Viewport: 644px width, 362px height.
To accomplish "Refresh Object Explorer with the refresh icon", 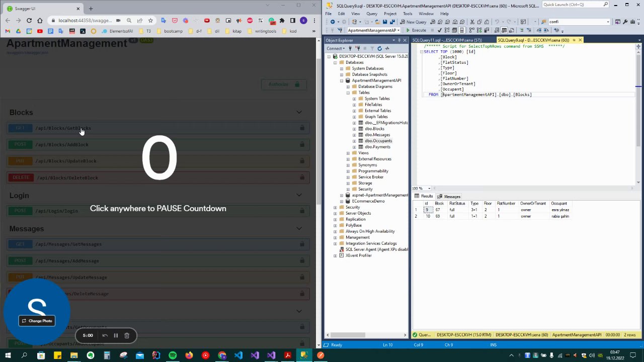I will [x=379, y=48].
